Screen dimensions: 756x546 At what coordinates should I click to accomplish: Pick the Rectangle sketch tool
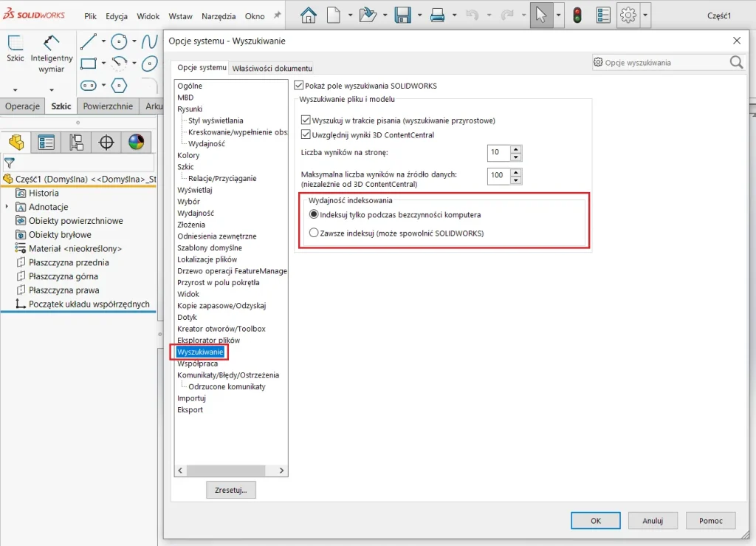(x=89, y=64)
